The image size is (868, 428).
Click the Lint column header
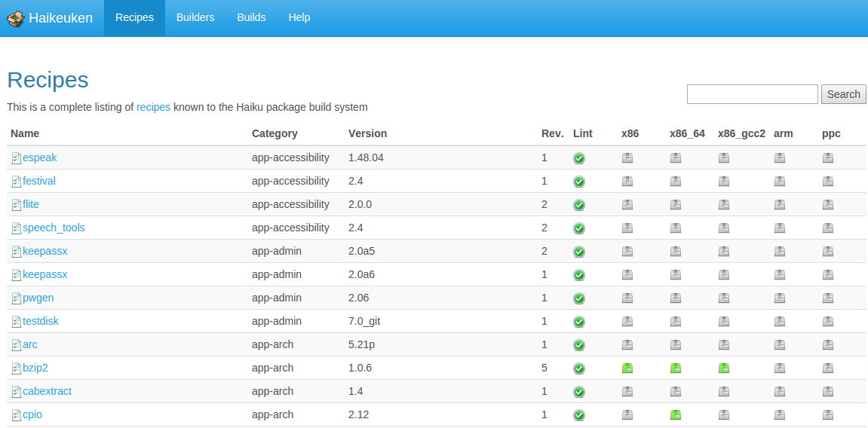[x=583, y=133]
